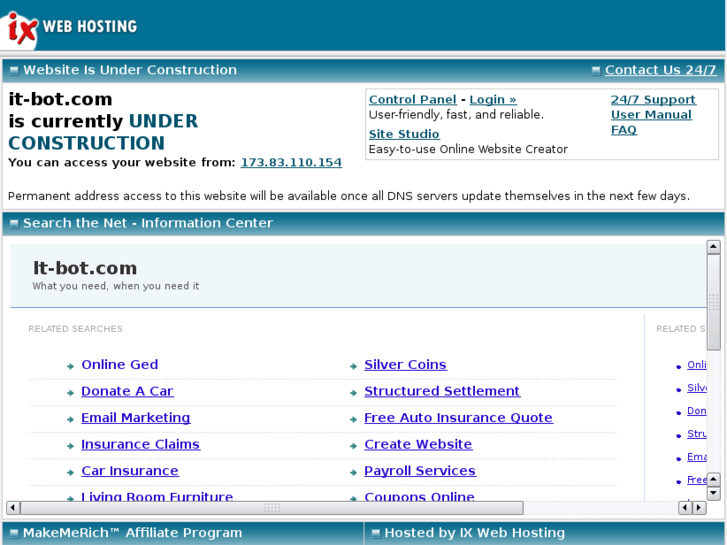This screenshot has height=545, width=727.
Task: Click the IX Web Hosting logo
Action: 70,27
